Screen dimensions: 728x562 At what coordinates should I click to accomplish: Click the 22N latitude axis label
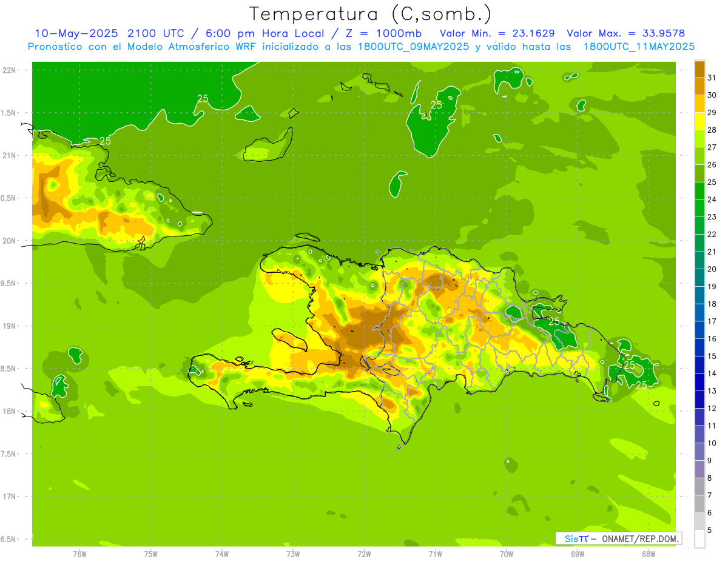pos(10,70)
